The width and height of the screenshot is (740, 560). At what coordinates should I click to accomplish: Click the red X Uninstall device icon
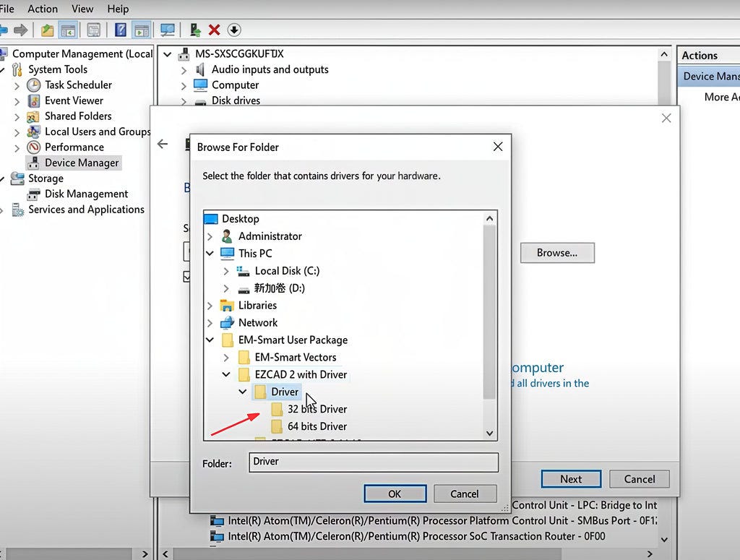click(x=214, y=30)
